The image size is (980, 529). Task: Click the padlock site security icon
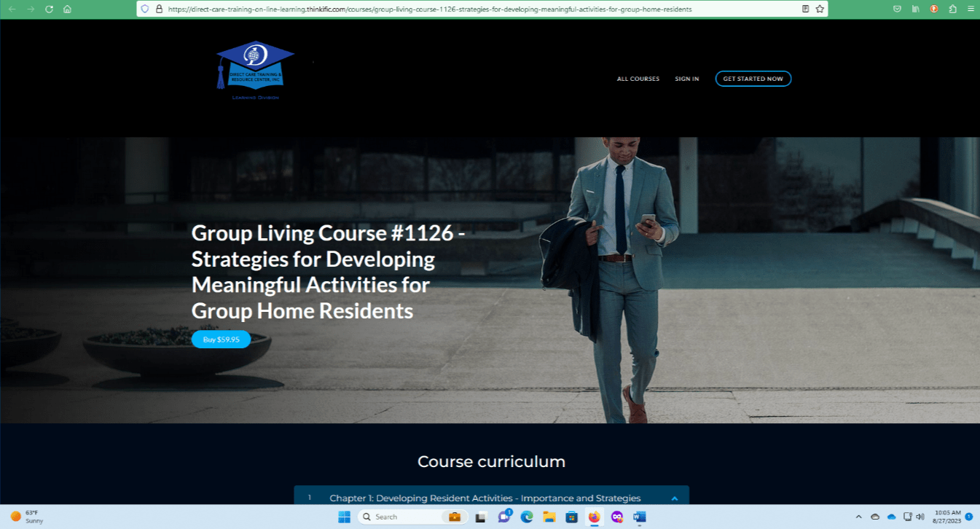158,9
